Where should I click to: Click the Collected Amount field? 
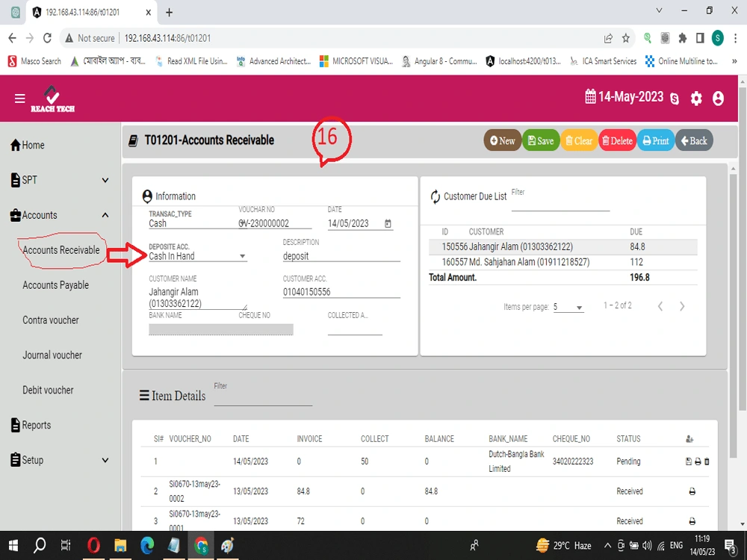click(355, 329)
